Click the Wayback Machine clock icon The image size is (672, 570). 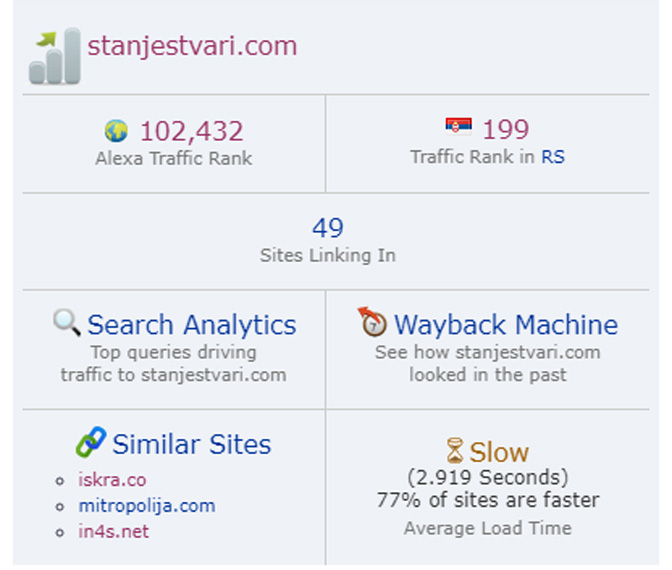click(x=372, y=322)
